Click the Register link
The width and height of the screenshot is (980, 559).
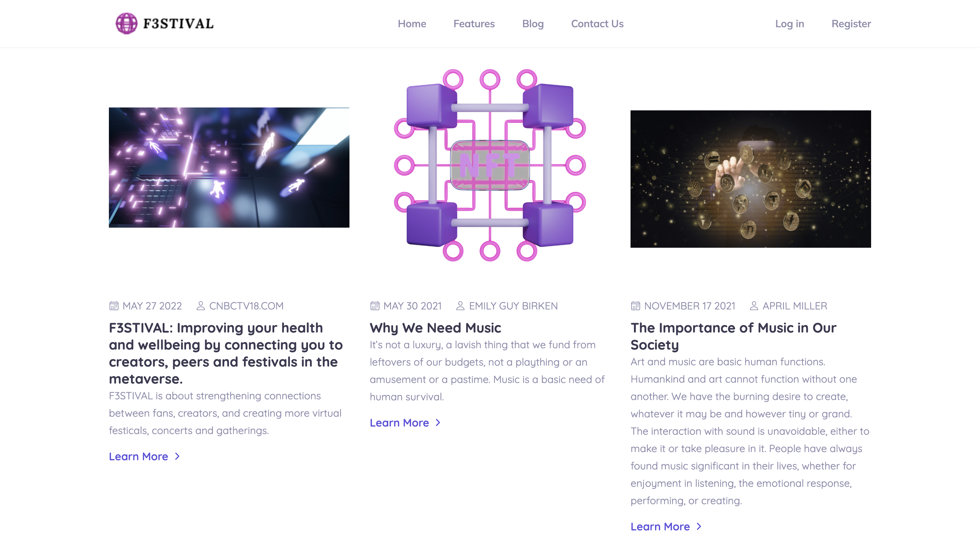tap(851, 23)
